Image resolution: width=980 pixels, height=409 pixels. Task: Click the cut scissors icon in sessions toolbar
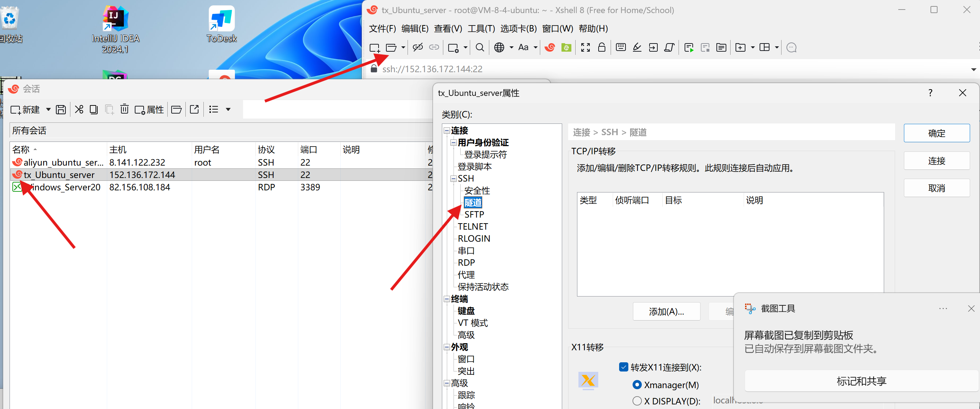pos(79,110)
